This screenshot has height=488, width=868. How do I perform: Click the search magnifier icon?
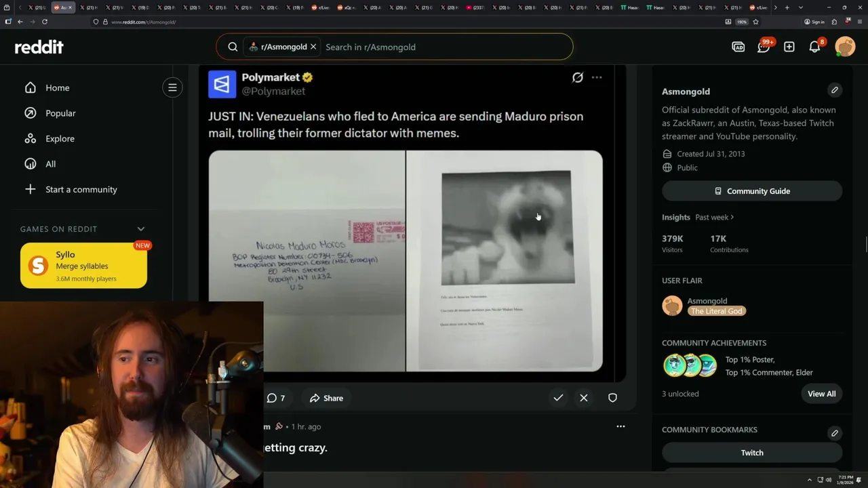(233, 47)
